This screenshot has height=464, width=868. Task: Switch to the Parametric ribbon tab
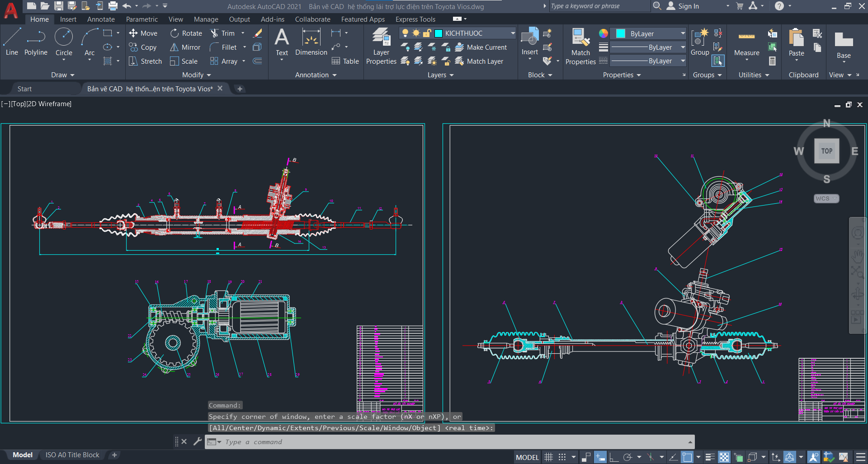pos(142,19)
